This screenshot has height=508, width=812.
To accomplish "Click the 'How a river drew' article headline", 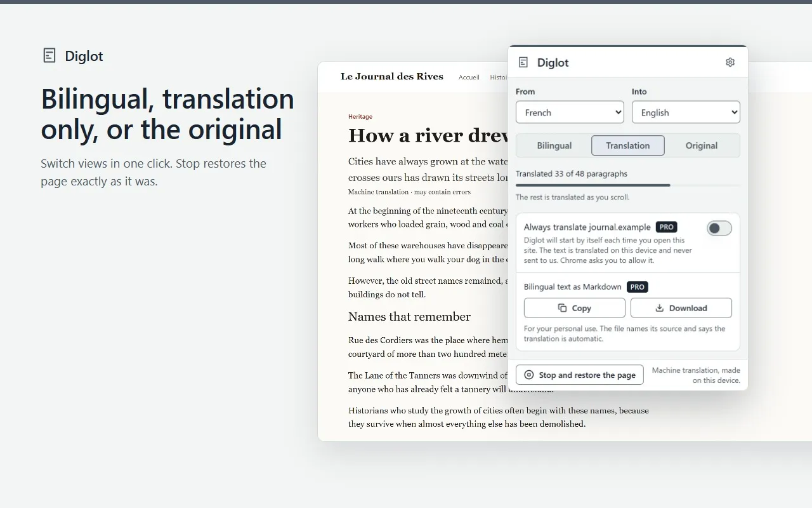I will [x=428, y=135].
